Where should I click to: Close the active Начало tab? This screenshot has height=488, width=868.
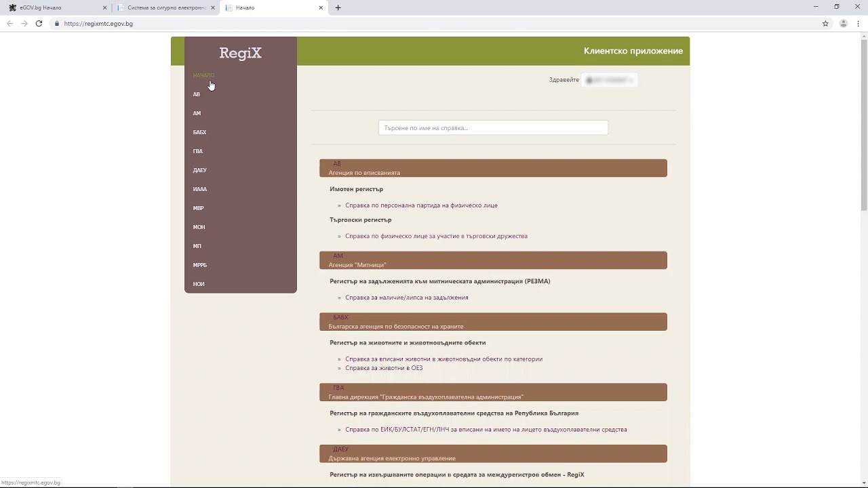(321, 7)
